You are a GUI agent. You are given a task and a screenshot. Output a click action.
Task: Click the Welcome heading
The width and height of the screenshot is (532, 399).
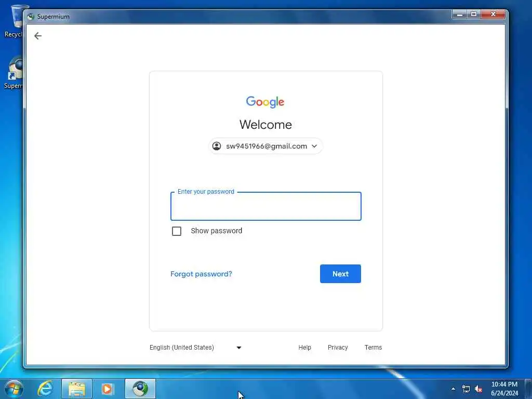265,125
